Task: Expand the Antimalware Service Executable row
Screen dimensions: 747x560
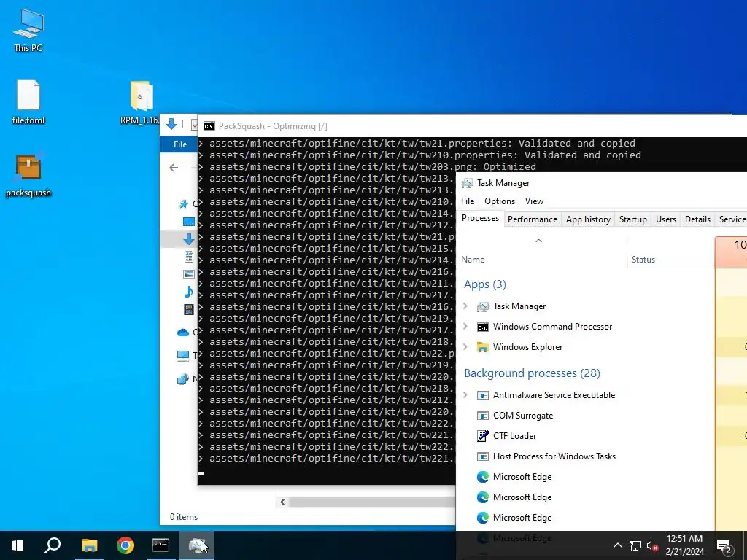Action: point(465,395)
